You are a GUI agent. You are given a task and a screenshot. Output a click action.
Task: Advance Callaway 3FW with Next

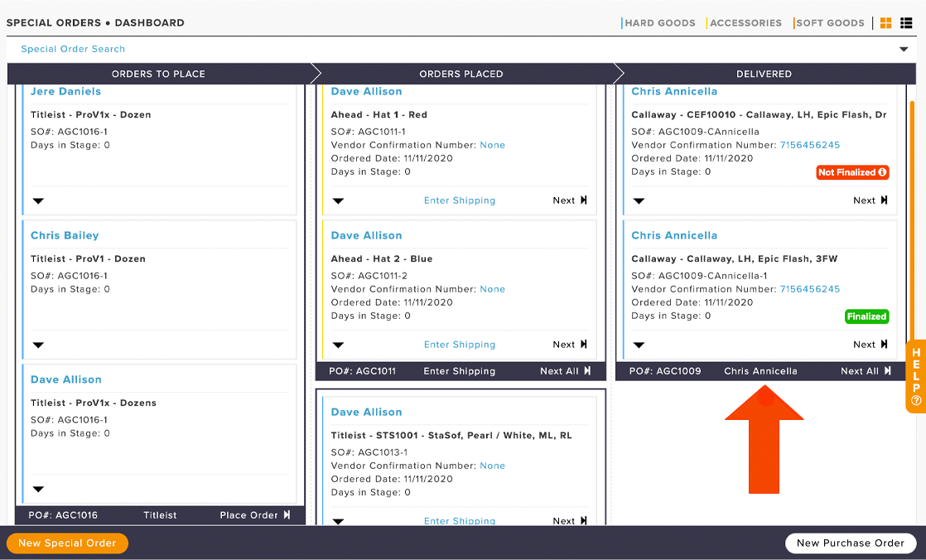[871, 345]
